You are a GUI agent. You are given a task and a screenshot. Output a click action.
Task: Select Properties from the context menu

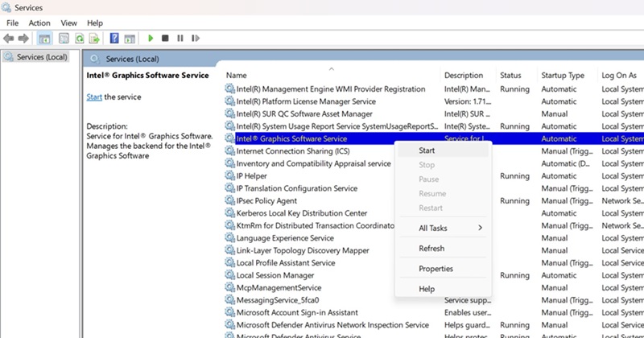click(436, 269)
